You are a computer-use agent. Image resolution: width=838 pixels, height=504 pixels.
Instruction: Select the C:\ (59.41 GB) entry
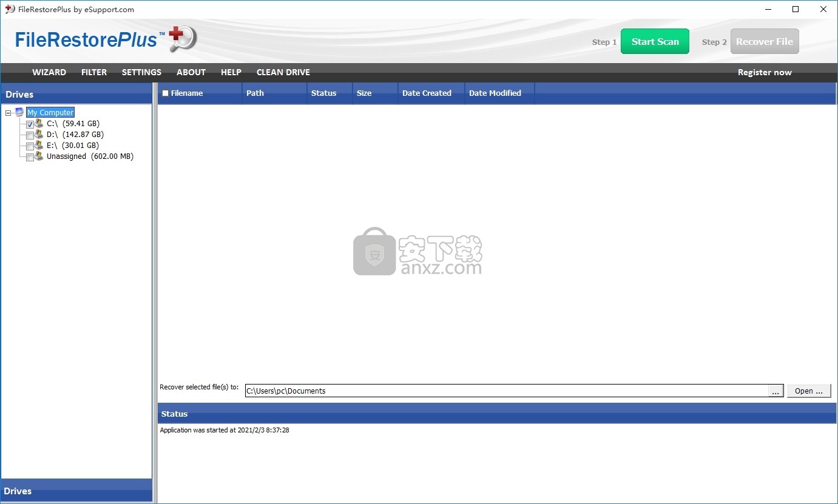[73, 123]
